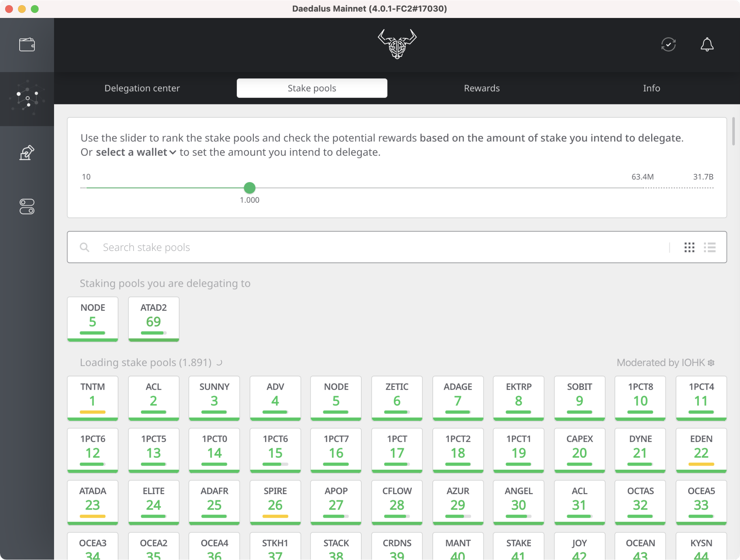The image size is (740, 560).
Task: Switch to list view of pools
Action: [710, 247]
